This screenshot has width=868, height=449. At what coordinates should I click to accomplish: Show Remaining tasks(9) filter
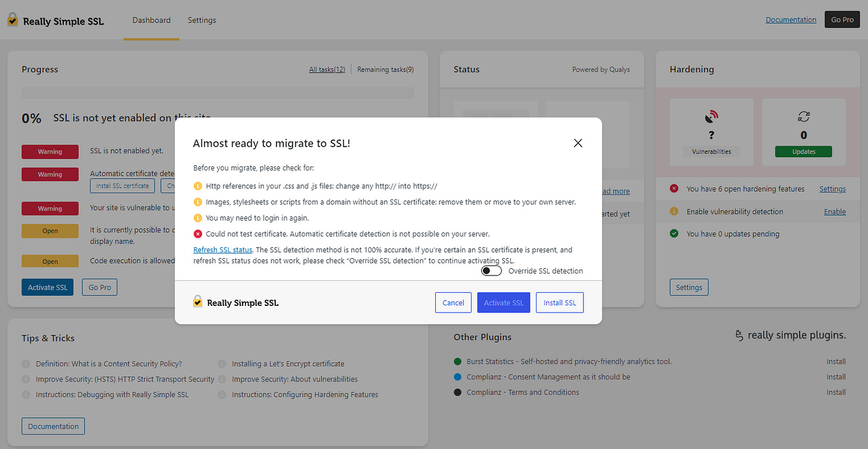(x=386, y=69)
